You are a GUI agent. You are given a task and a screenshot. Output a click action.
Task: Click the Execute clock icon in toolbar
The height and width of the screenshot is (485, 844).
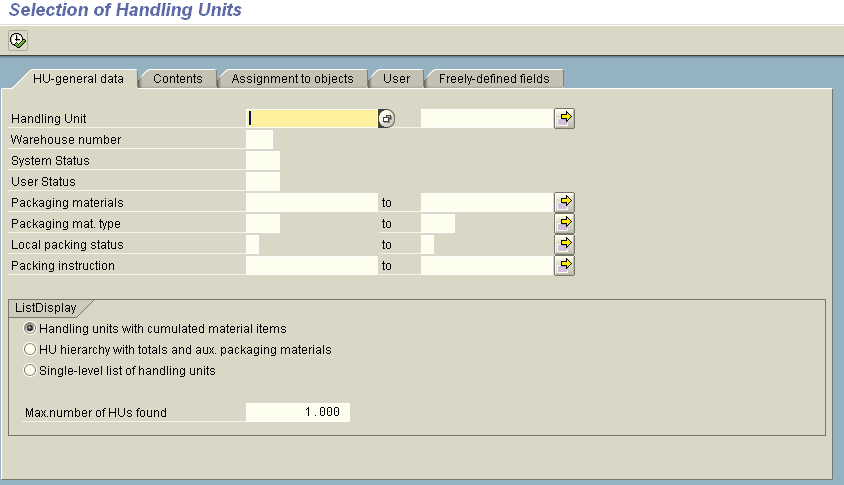point(18,41)
